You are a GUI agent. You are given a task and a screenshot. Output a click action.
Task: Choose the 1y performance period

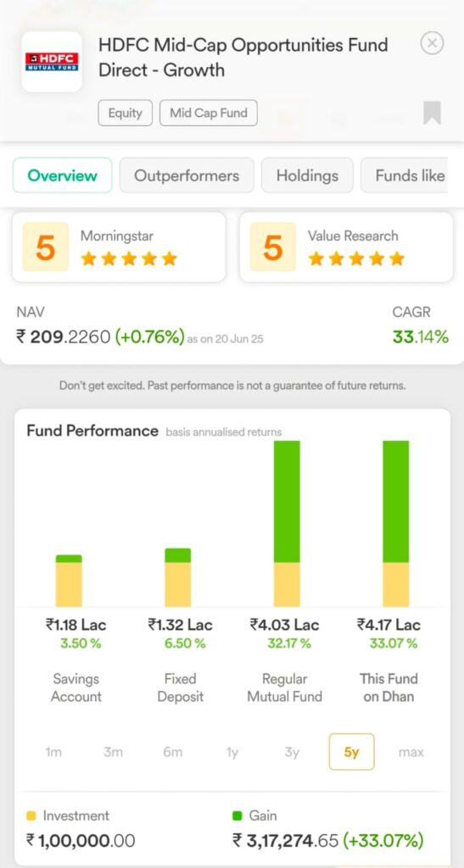point(232,752)
